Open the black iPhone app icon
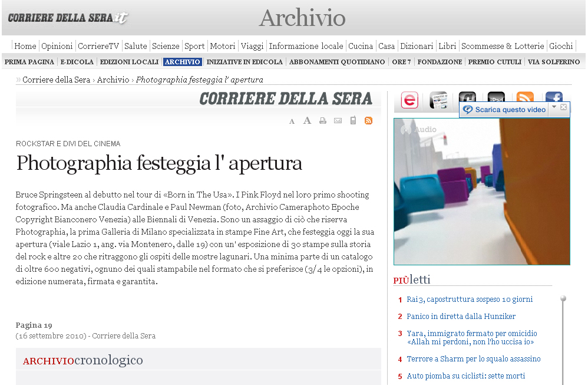This screenshot has height=385, width=588. [x=467, y=97]
